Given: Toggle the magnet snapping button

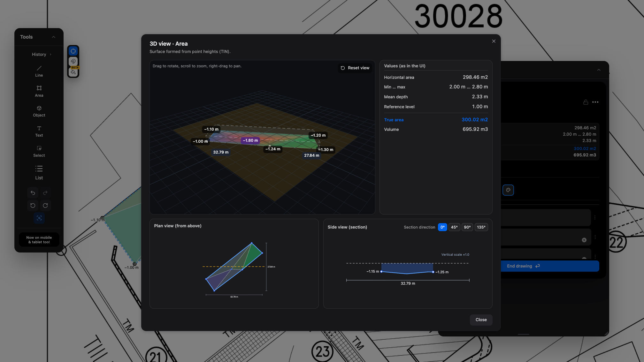Looking at the screenshot, I should [x=73, y=61].
